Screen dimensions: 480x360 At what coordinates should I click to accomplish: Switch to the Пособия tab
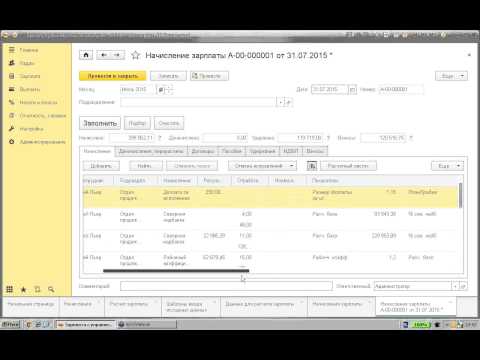coord(231,151)
